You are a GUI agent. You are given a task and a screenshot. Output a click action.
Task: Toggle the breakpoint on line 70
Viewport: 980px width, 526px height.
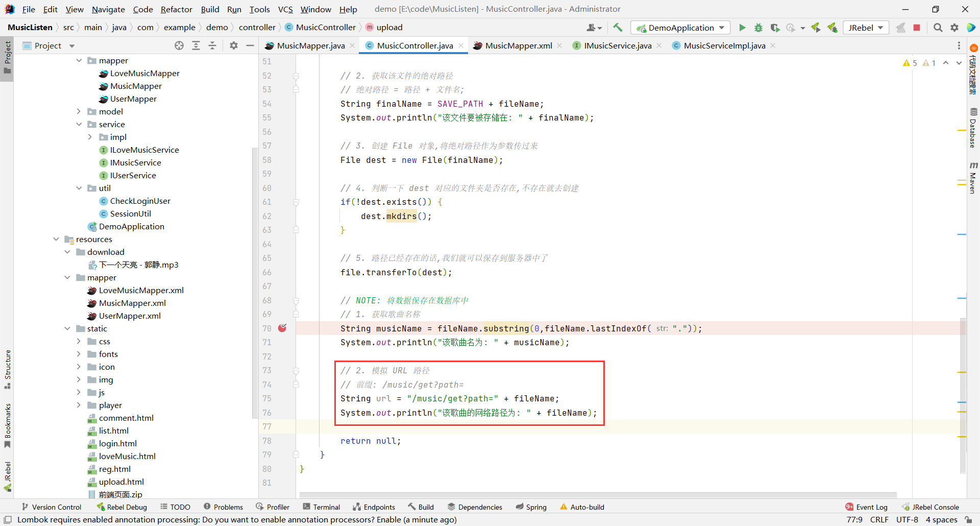coord(282,328)
